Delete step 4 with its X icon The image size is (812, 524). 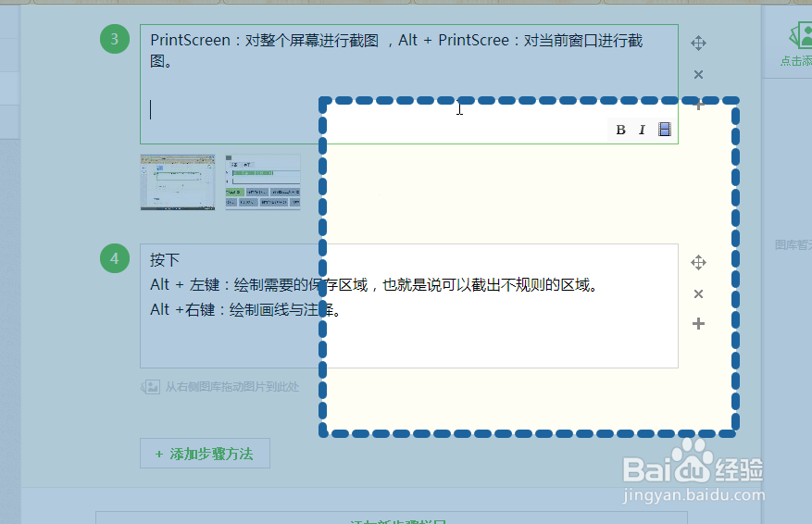pos(698,294)
